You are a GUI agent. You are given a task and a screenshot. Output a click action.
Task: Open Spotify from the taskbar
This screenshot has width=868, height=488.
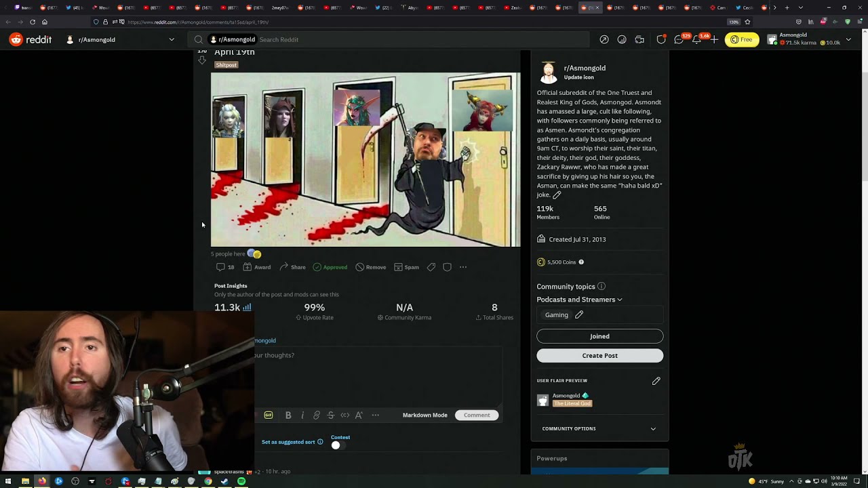[241, 481]
